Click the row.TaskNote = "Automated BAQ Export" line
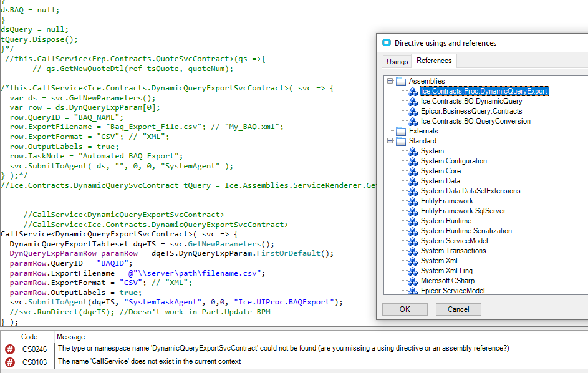 tap(97, 156)
